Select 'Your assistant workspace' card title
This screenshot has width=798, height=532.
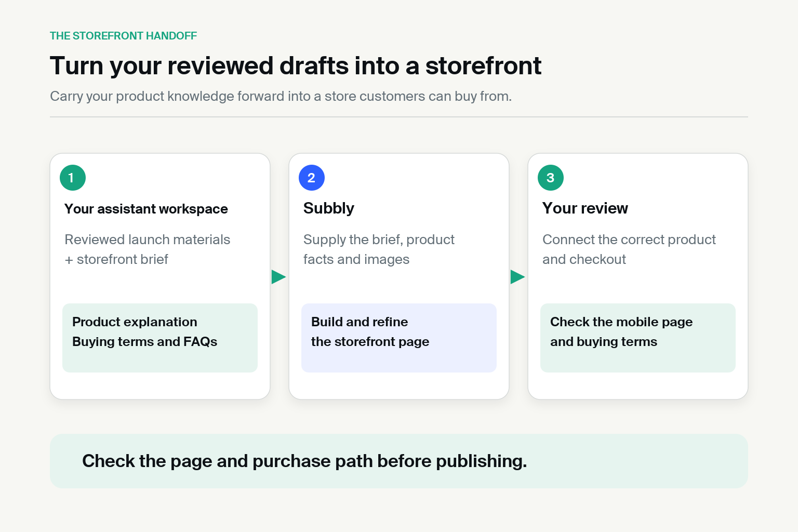(x=146, y=209)
